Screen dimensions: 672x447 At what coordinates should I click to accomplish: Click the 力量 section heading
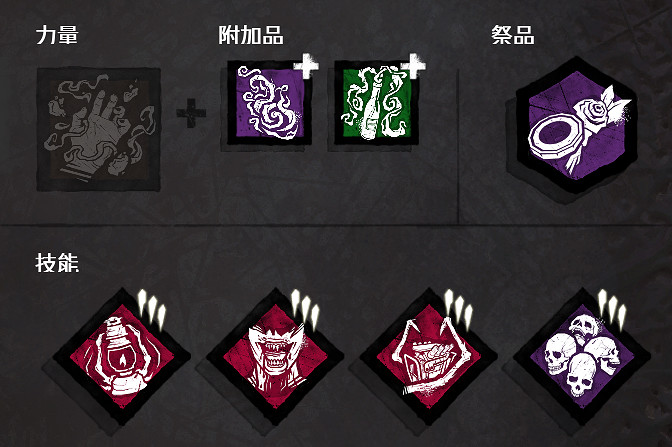57,35
